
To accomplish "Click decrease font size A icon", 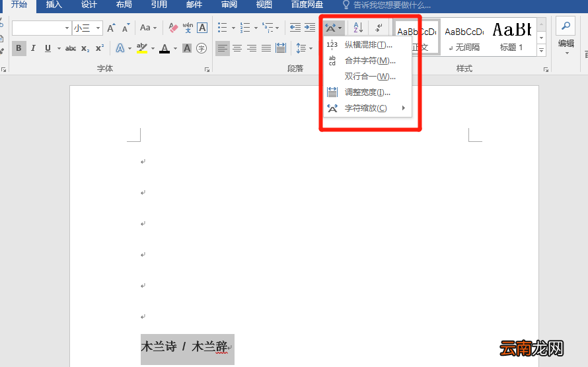I will point(126,28).
